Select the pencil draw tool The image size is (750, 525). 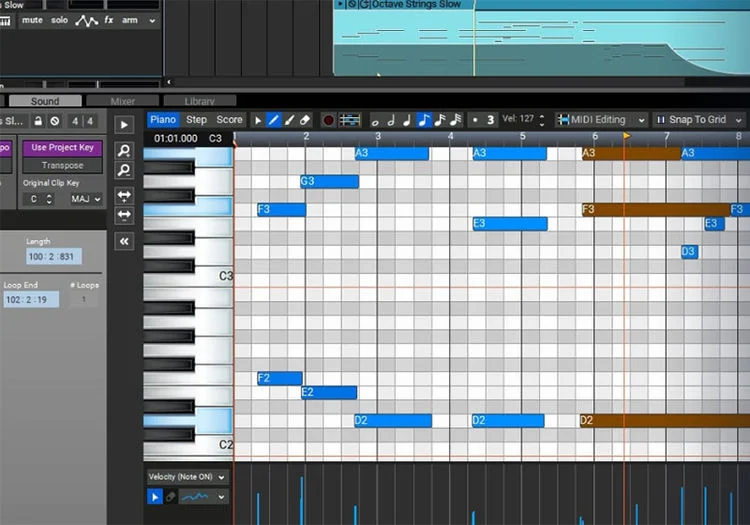274,120
